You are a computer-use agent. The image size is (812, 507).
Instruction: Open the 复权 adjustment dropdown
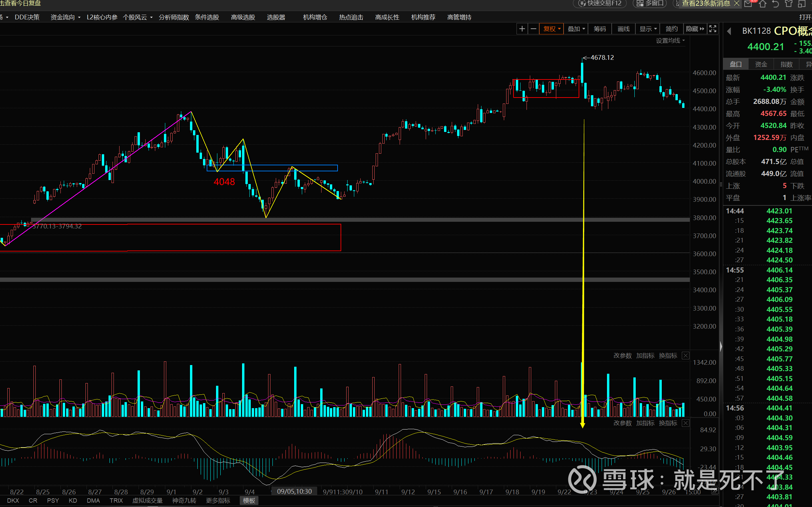(x=551, y=29)
